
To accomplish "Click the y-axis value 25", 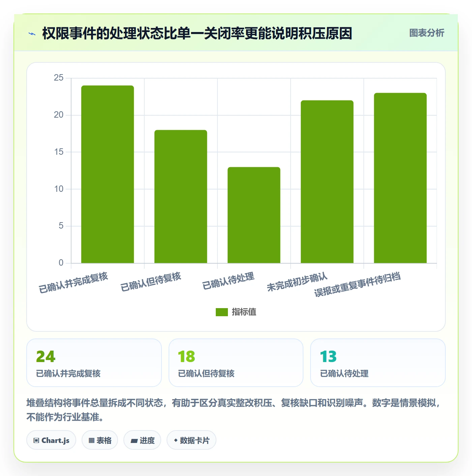I will 59,78.
